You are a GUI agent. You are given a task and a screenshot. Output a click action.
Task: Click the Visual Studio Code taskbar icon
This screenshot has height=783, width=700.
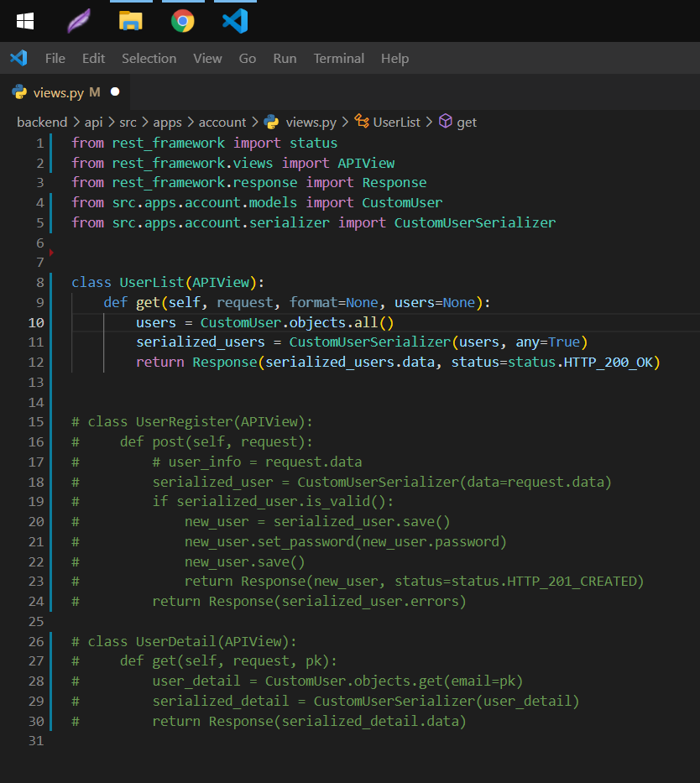click(x=235, y=21)
